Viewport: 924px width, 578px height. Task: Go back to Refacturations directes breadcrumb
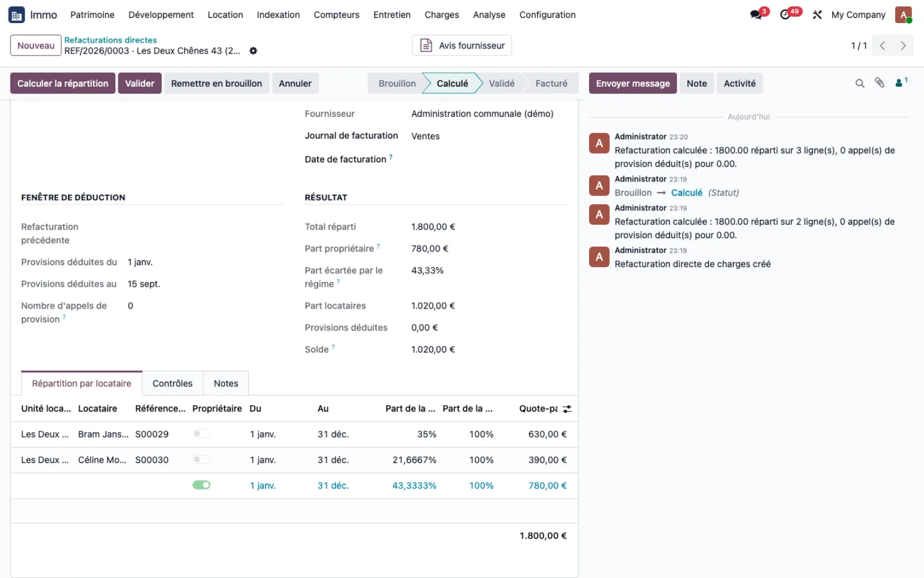coord(110,40)
